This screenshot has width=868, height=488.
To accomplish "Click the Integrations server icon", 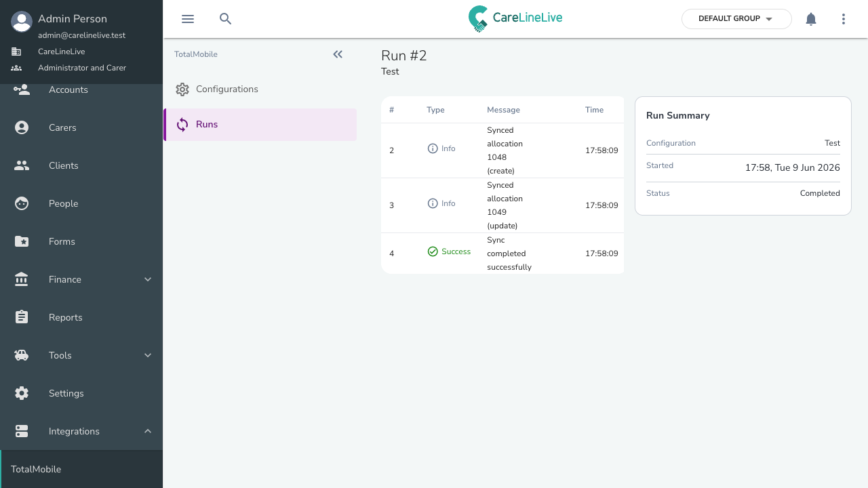I will click(22, 431).
